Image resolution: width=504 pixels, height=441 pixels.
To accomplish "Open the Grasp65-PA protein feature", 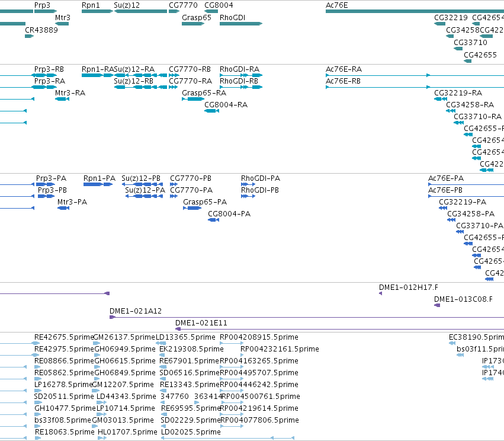I will click(192, 208).
